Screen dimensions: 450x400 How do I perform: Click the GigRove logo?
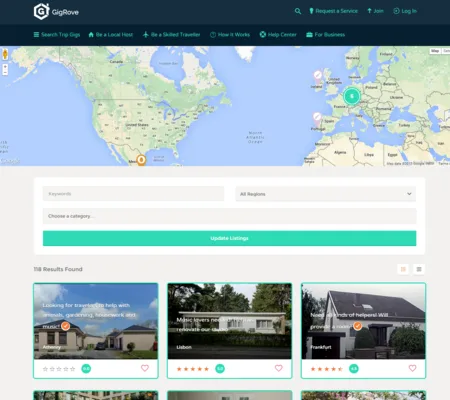tap(56, 12)
